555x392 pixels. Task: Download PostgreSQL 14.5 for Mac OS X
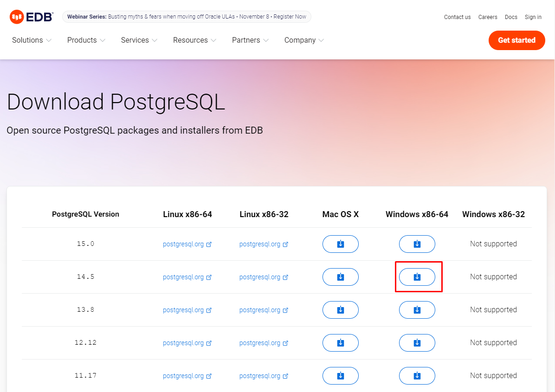tap(341, 276)
